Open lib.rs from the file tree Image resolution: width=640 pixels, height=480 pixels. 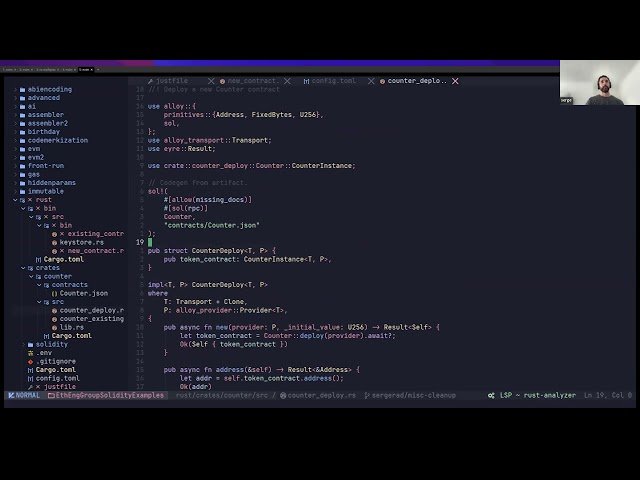(x=71, y=327)
